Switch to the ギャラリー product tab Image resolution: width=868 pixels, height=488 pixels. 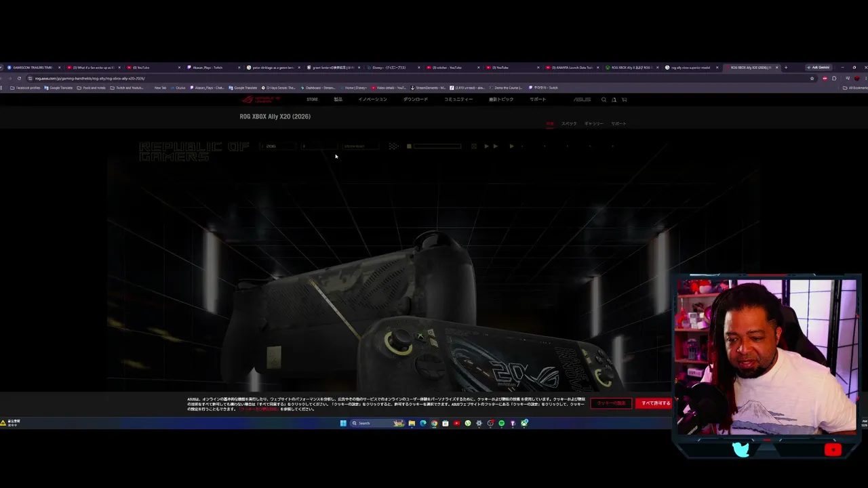pos(594,124)
